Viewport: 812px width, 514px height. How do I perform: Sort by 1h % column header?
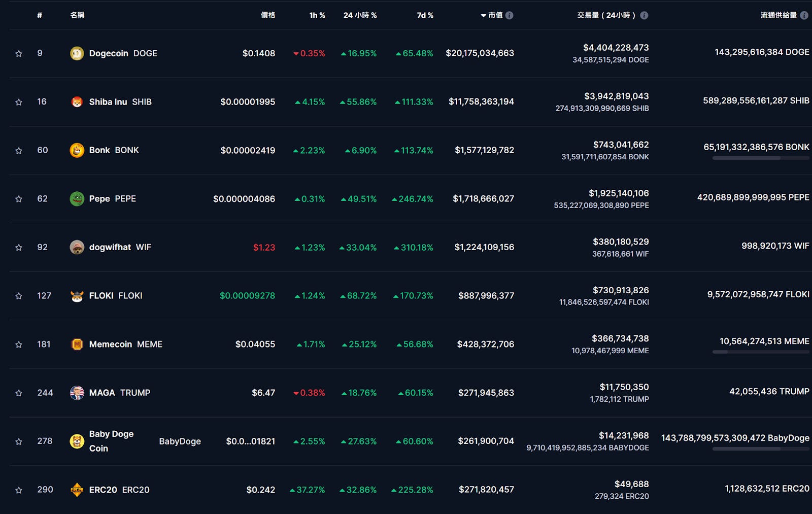[317, 15]
